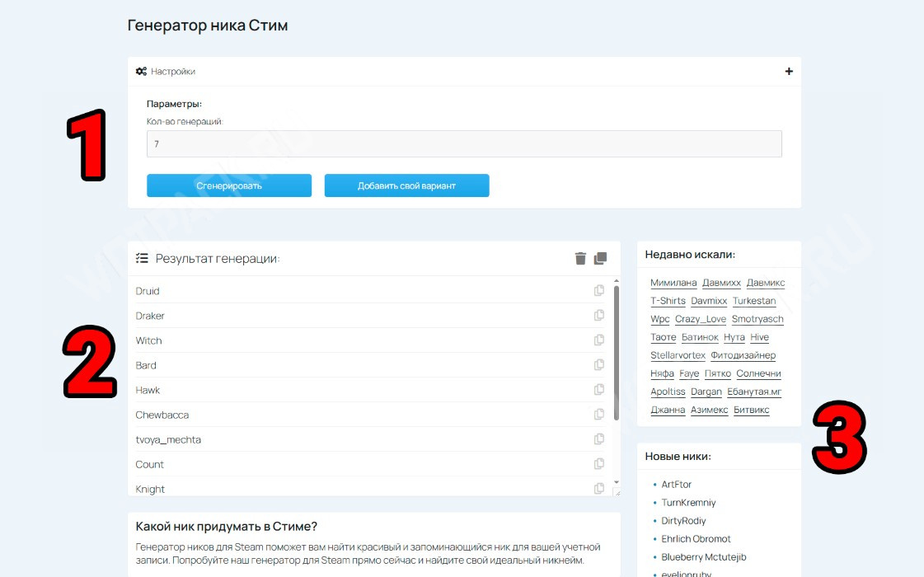The image size is (924, 577).
Task: Click the scrollbar down arrow in results
Action: (x=617, y=482)
